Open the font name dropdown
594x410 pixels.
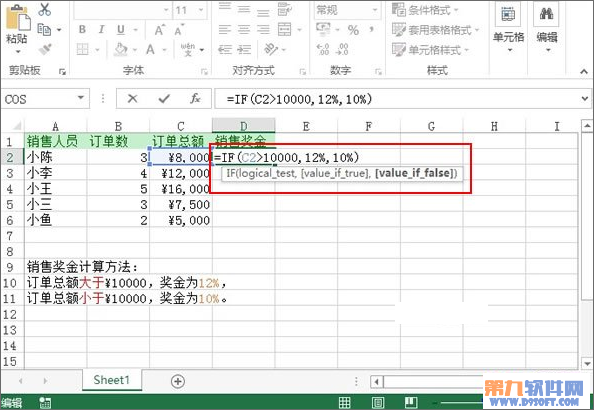point(166,10)
